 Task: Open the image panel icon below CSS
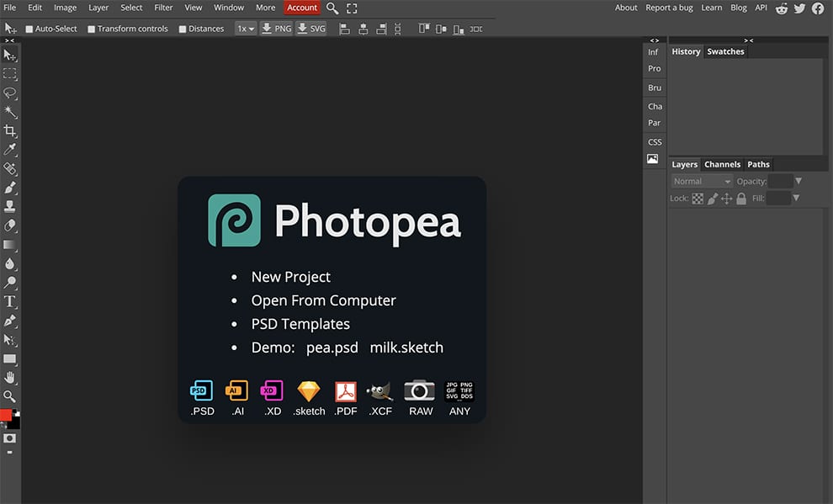click(x=652, y=158)
